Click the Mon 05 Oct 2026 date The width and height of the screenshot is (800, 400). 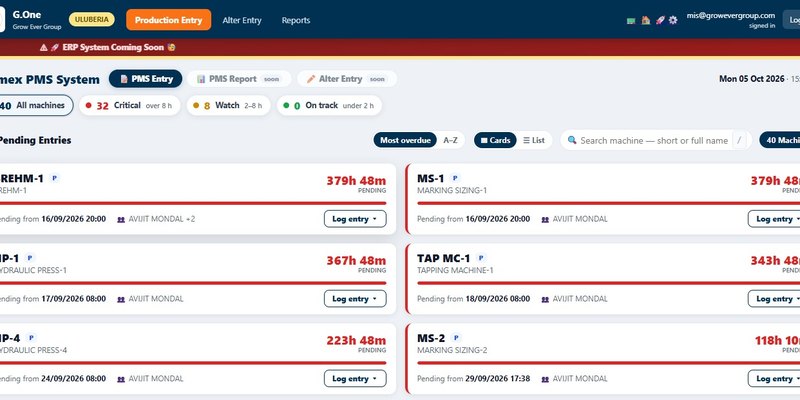[x=752, y=79]
